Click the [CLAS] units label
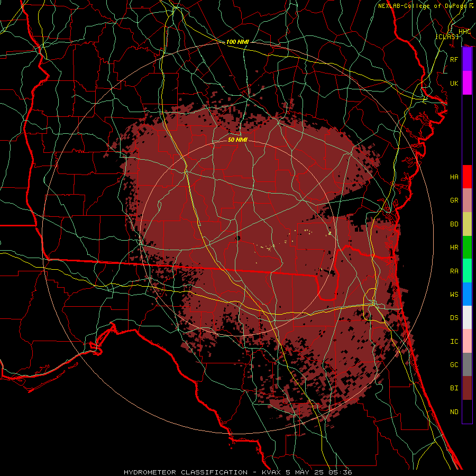This screenshot has height=476, width=476. pyautogui.click(x=447, y=36)
